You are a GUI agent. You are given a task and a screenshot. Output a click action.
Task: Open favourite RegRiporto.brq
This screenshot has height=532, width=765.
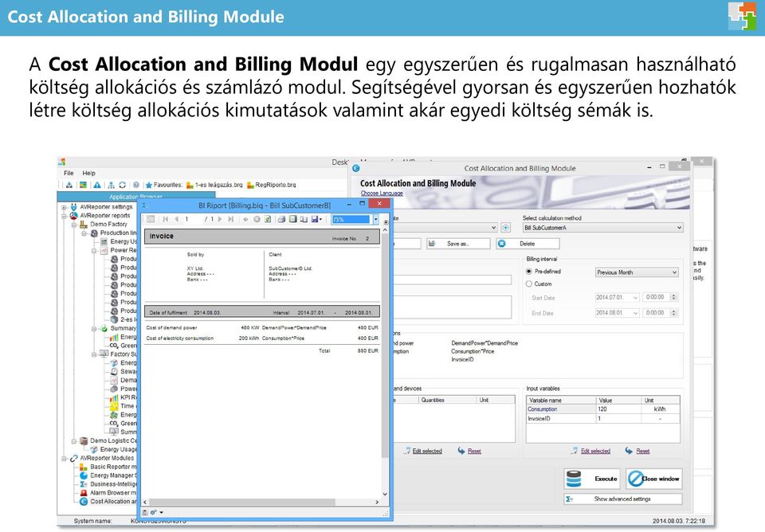click(271, 185)
